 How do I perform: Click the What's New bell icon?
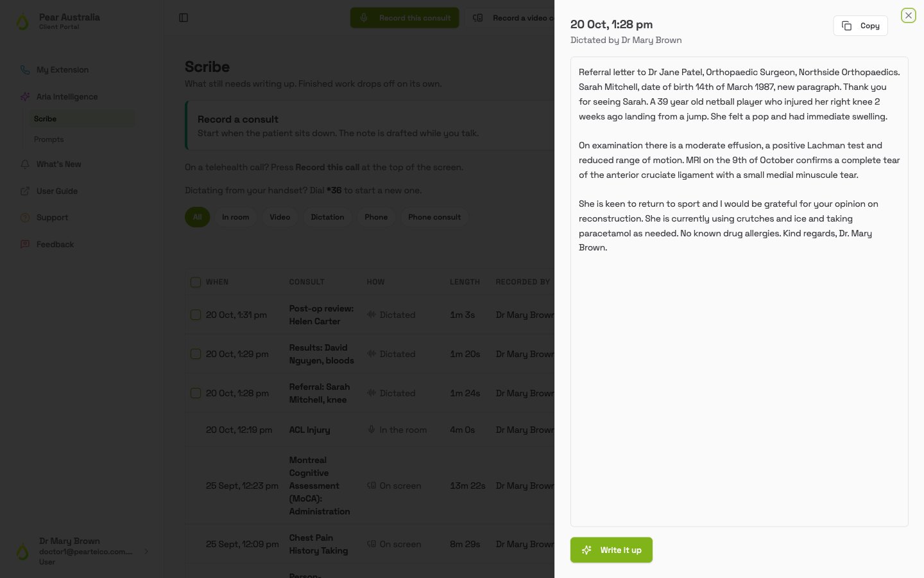(x=25, y=164)
